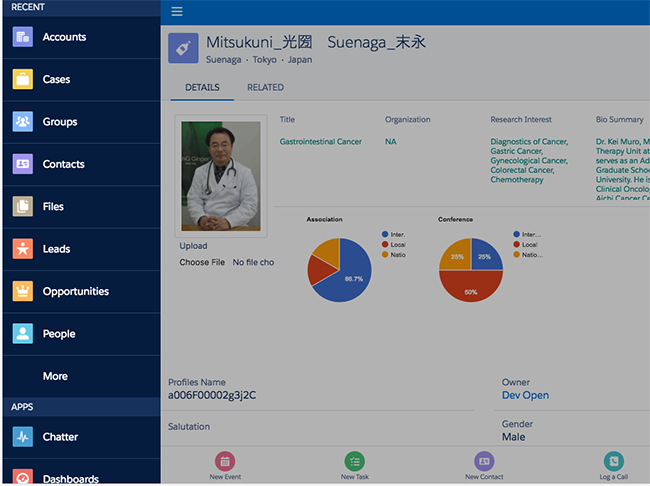Viewport: 650px width, 486px height.
Task: Open the Files icon
Action: 23,206
